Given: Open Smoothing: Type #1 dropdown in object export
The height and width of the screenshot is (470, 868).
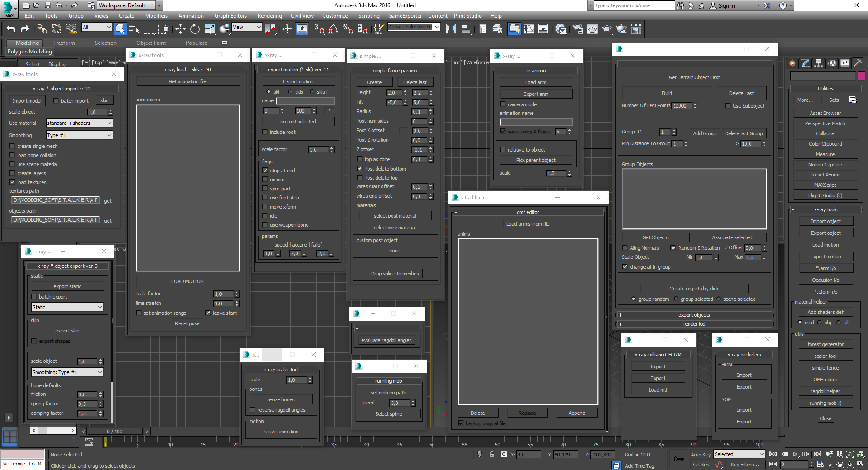Looking at the screenshot, I should click(x=67, y=372).
